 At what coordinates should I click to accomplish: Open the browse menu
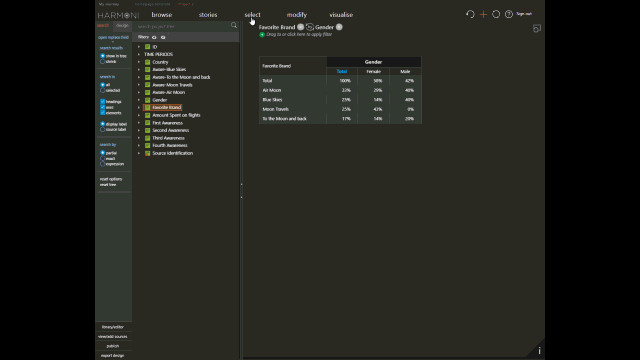pos(162,15)
